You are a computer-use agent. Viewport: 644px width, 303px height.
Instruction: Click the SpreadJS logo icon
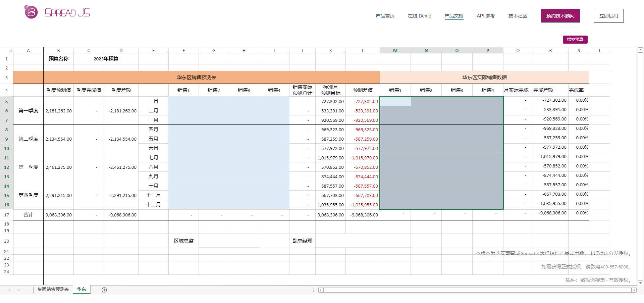31,12
